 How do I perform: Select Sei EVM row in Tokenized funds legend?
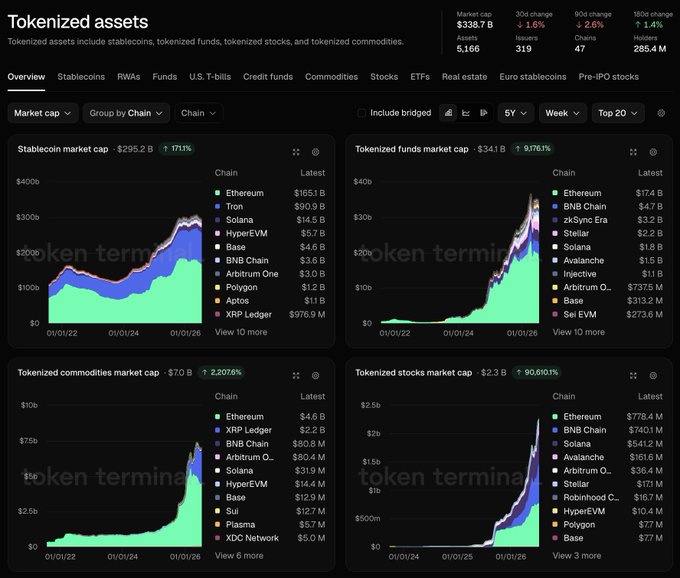pos(607,314)
